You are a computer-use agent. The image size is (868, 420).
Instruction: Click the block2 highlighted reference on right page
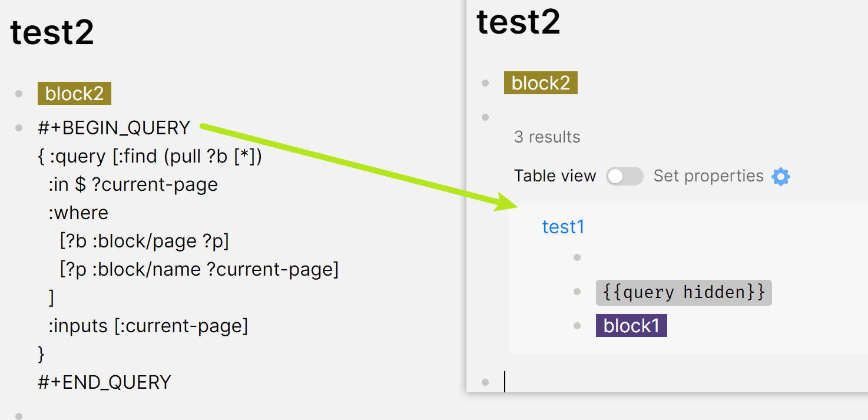(x=540, y=82)
